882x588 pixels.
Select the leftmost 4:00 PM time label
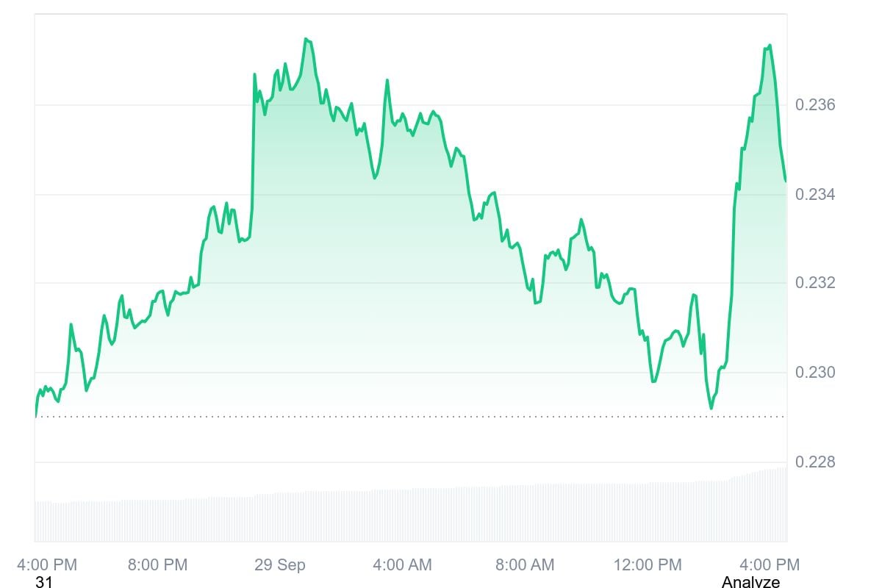point(47,564)
